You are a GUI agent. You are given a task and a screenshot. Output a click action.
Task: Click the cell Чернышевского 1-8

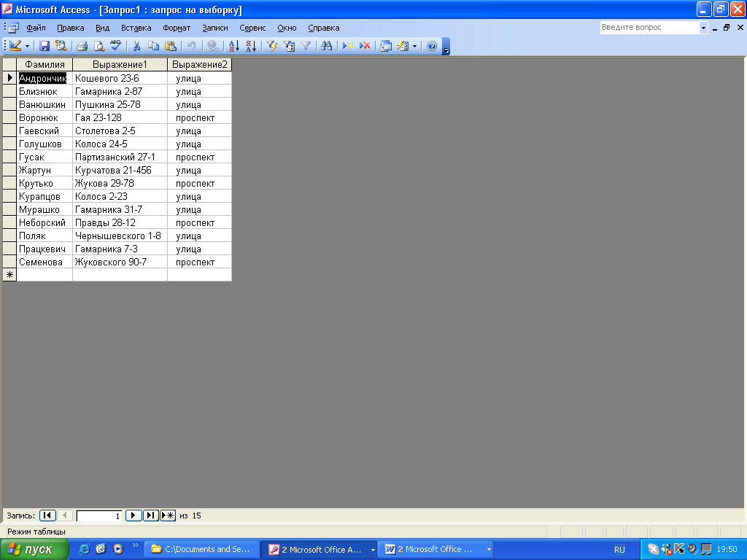pos(120,236)
